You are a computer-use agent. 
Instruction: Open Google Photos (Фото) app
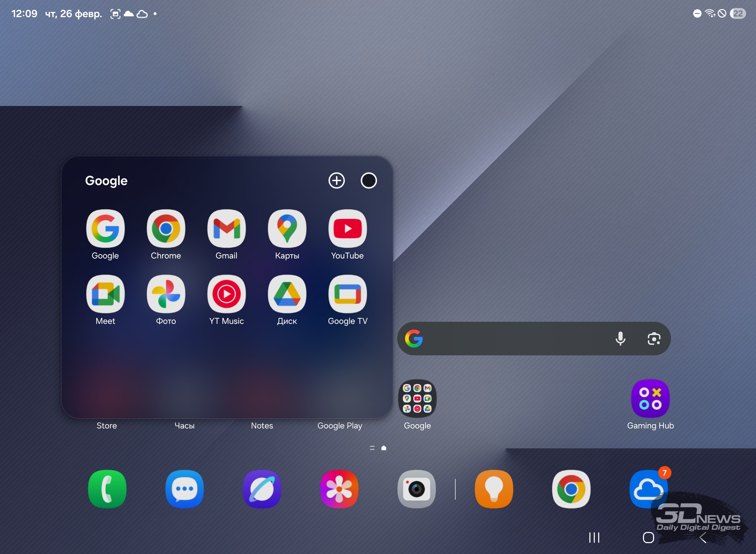click(166, 294)
